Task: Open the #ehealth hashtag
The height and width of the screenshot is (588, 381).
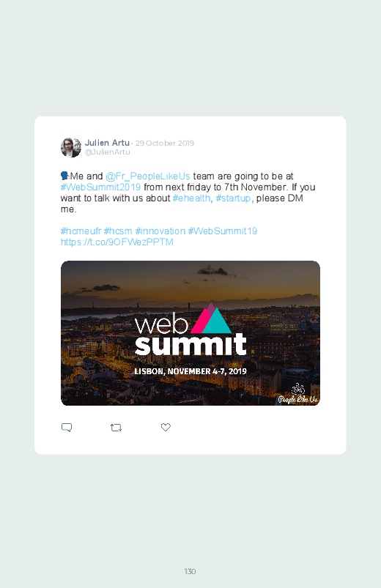Action: click(191, 198)
